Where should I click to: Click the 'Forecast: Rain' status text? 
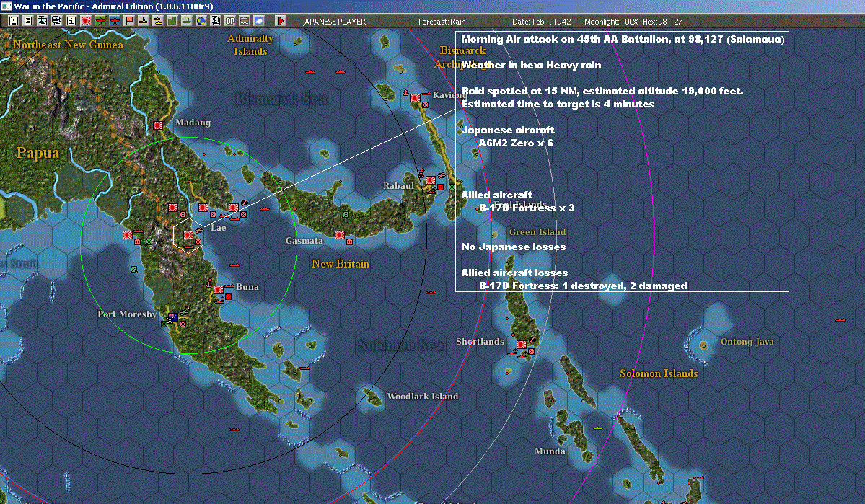tap(442, 22)
